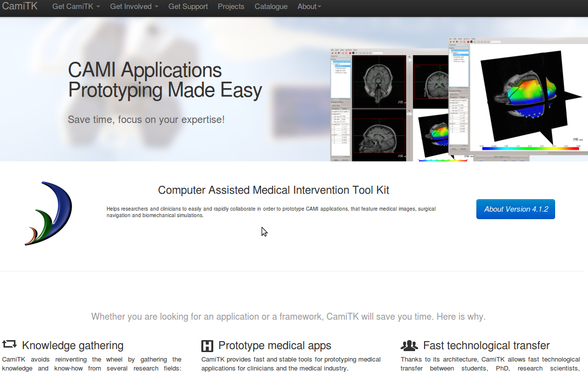
Task: Expand the Get Involved dropdown menu
Action: (134, 6)
